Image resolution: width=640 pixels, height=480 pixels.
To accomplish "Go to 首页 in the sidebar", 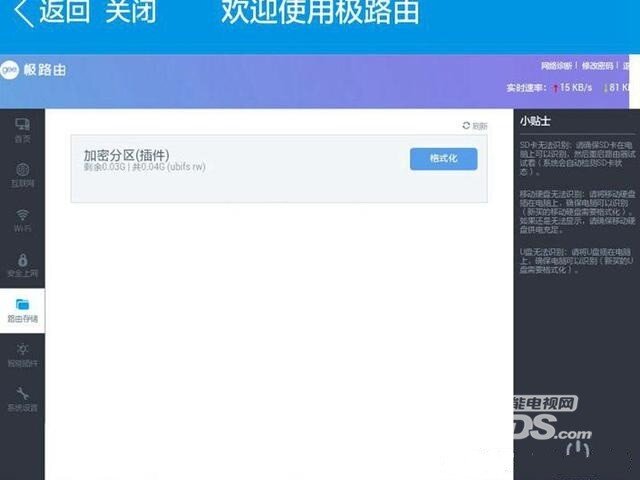I will 22,130.
